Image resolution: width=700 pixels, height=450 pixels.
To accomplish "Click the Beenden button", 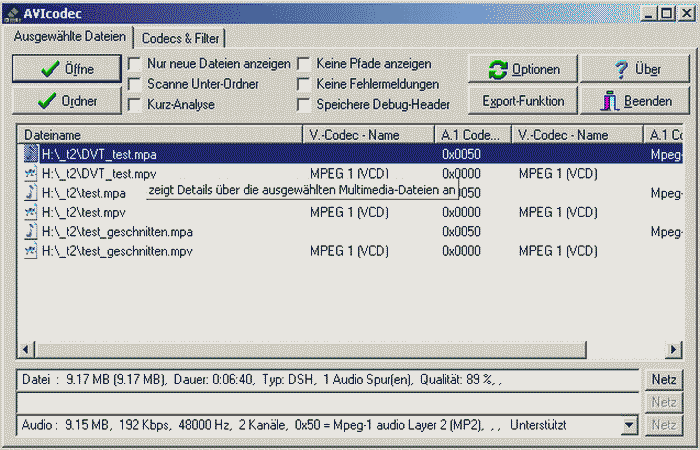I will (634, 101).
